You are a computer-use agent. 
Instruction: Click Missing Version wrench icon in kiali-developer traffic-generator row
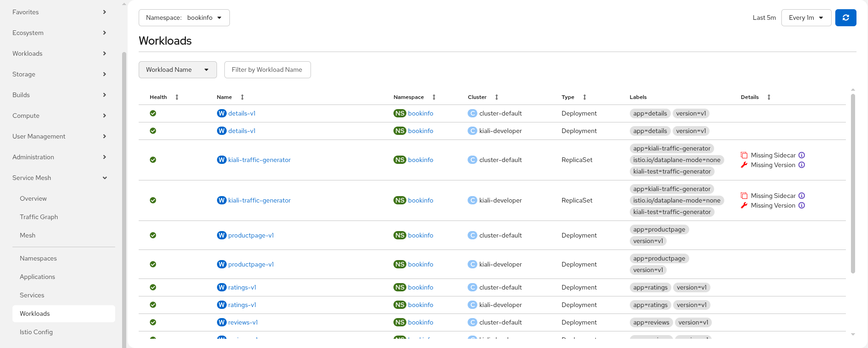[x=744, y=205]
